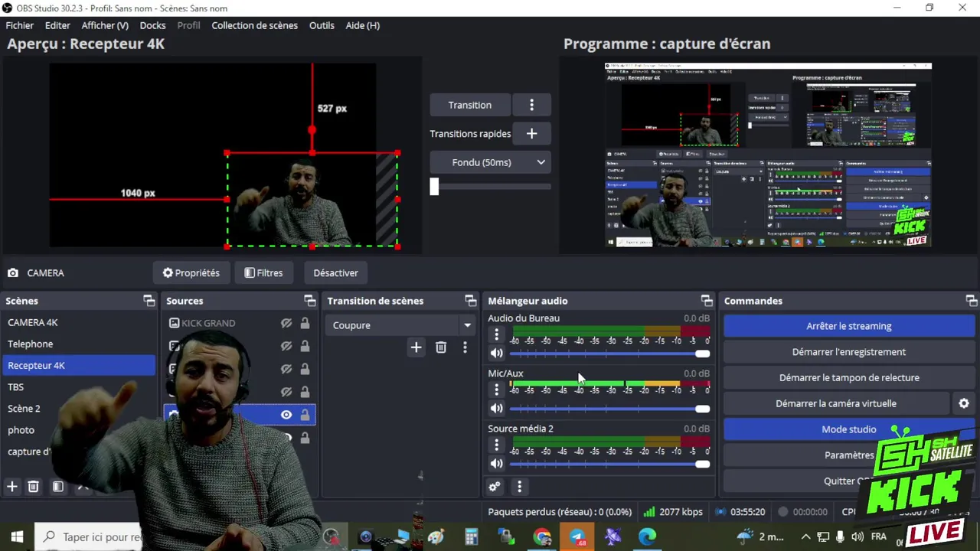Open advanced audio properties gears icon
Screen dimensions: 980x551
click(x=495, y=487)
